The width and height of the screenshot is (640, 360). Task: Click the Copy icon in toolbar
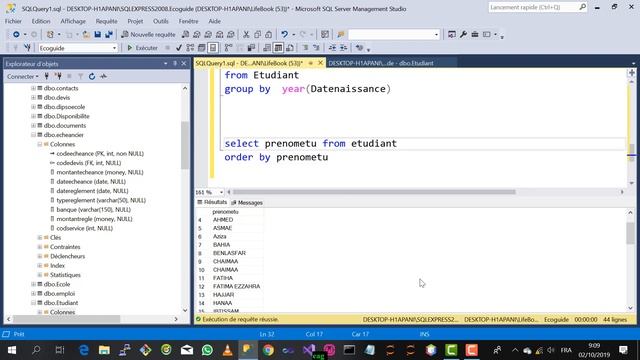[x=257, y=35]
